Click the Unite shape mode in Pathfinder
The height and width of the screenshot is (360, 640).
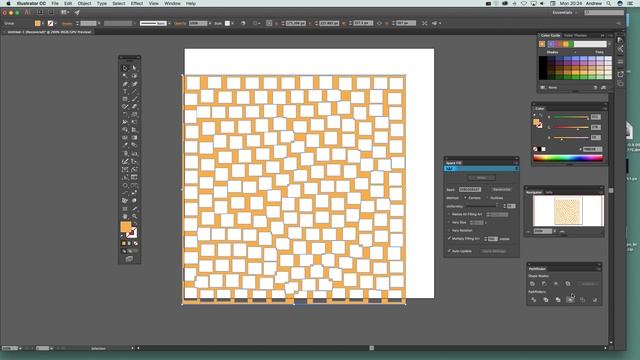click(532, 284)
